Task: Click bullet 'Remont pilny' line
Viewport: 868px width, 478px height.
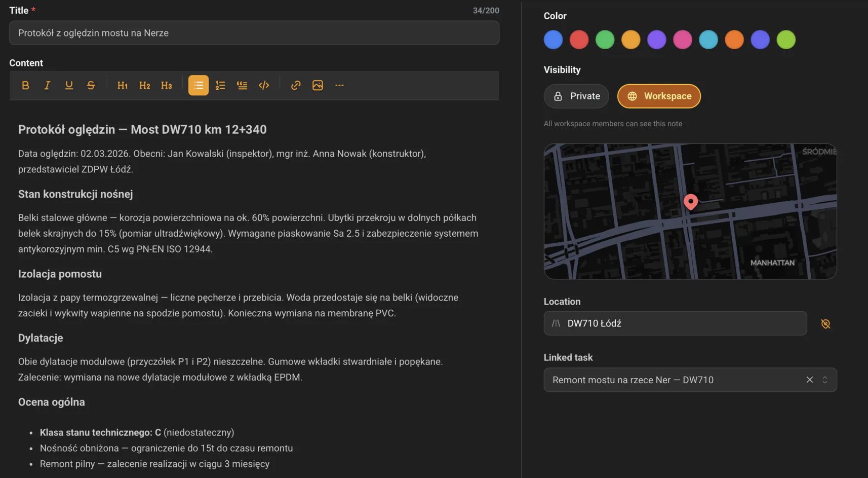Action: [x=154, y=464]
